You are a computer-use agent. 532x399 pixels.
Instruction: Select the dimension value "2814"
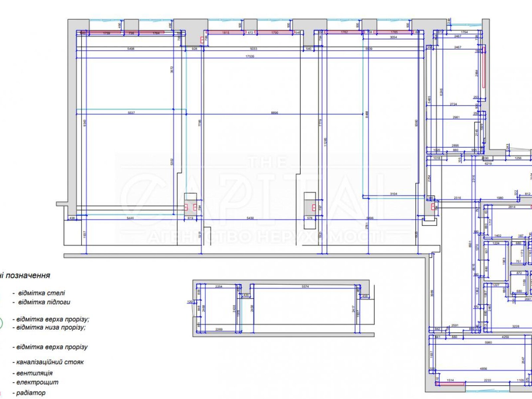(x=512, y=207)
